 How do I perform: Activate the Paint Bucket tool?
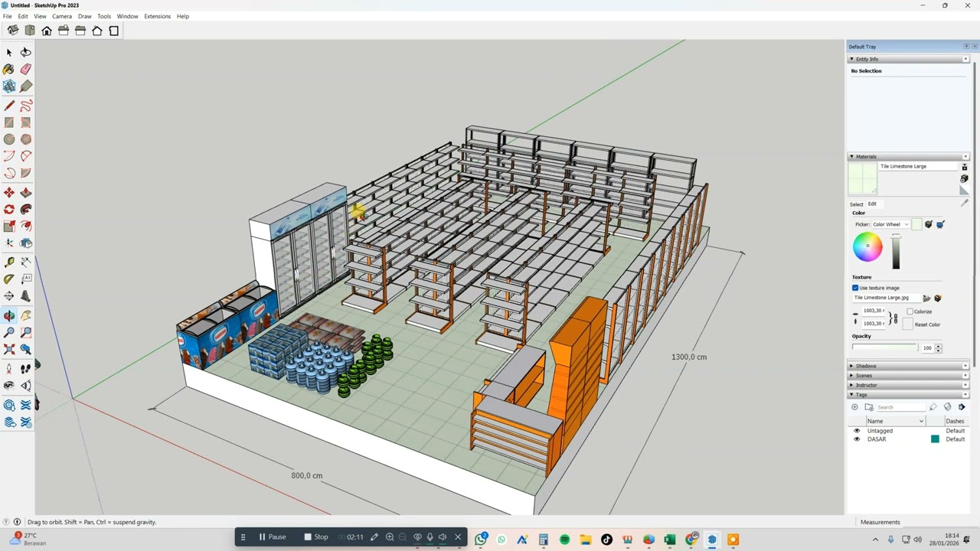[x=9, y=69]
